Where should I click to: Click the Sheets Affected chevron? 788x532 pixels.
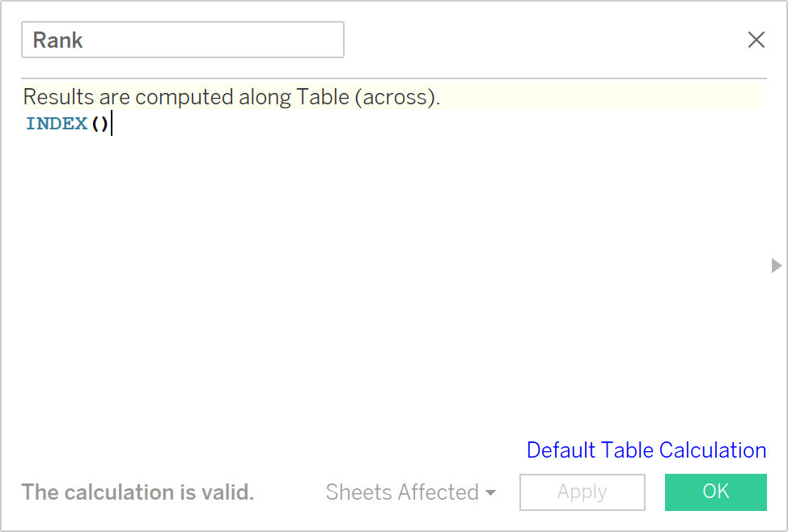click(491, 493)
